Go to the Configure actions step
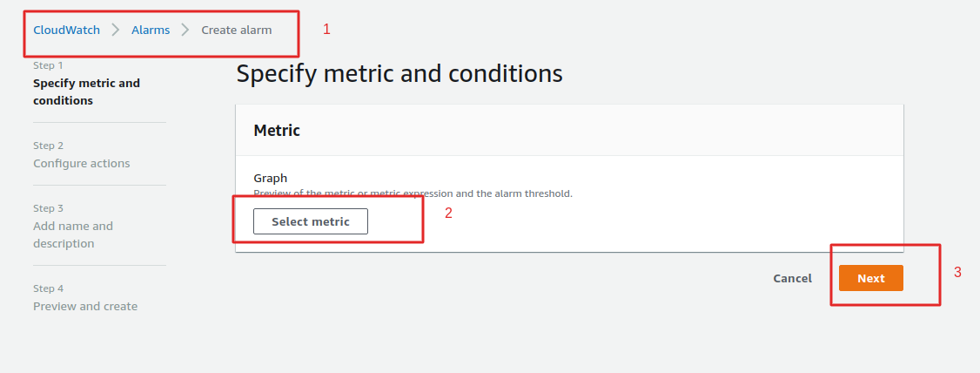Image resolution: width=980 pixels, height=373 pixels. 81,163
